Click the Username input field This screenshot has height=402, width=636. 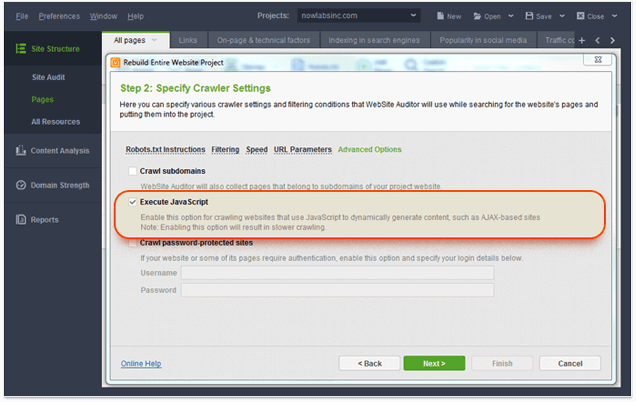point(337,273)
